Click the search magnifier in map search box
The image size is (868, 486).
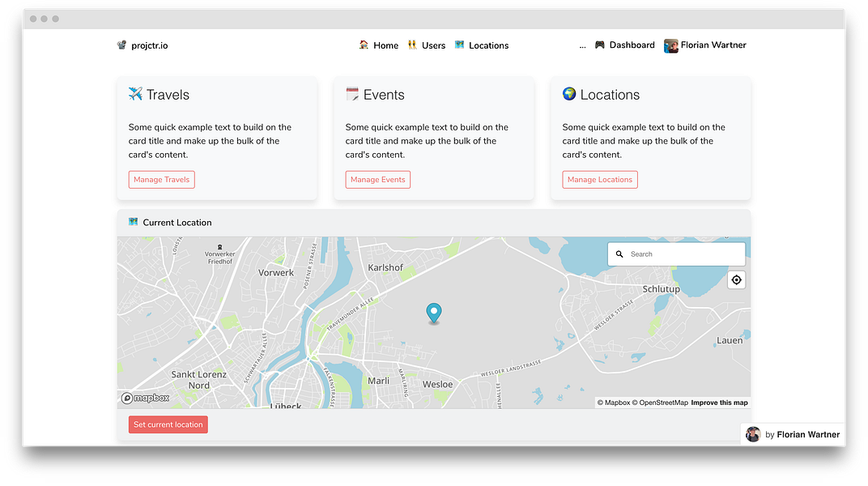click(x=619, y=254)
